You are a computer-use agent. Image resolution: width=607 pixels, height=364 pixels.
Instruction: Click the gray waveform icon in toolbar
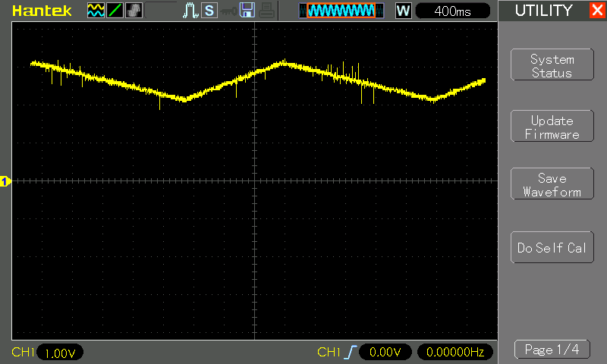point(134,11)
